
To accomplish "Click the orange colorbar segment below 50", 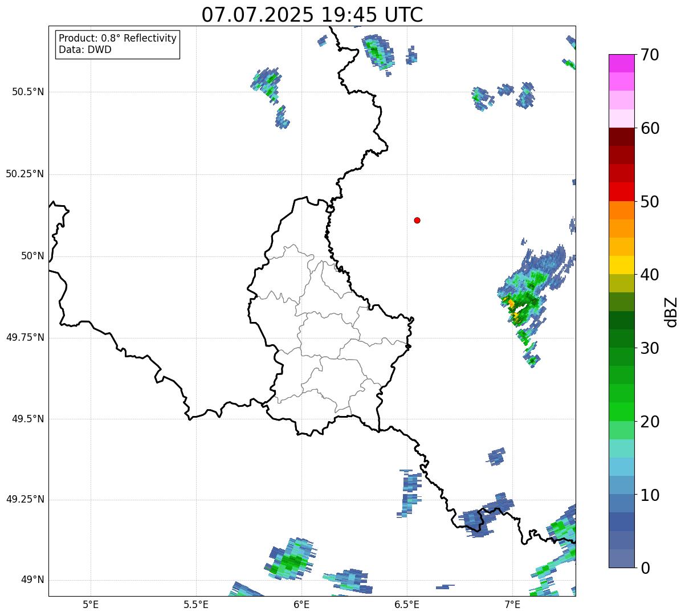I will [622, 210].
